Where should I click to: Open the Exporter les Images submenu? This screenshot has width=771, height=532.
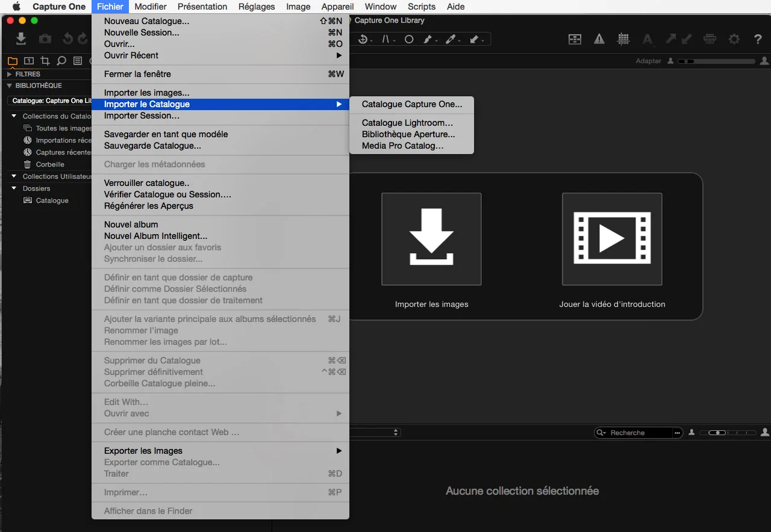point(220,451)
